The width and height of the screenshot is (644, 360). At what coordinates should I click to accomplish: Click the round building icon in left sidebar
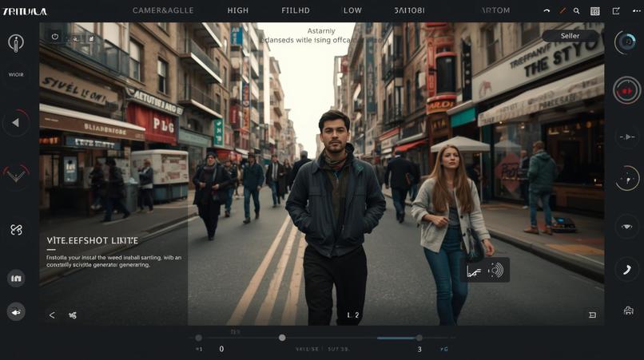point(16,279)
